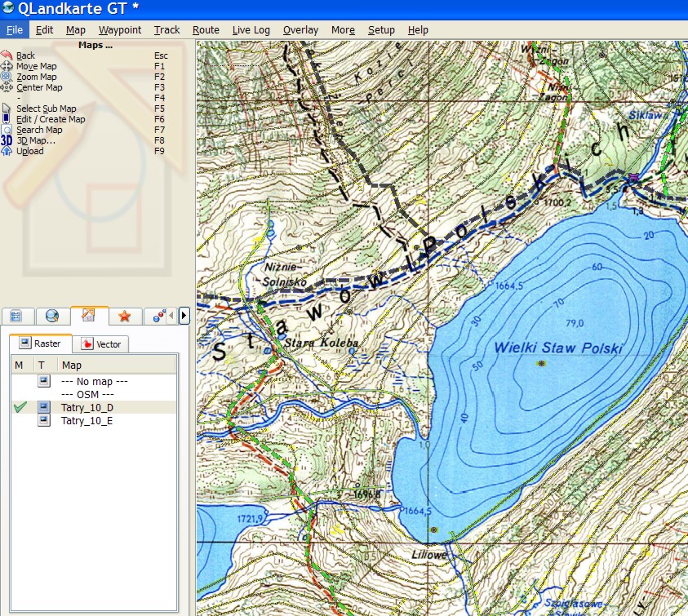Switch to the Vector maps tab
Image resolution: width=688 pixels, height=616 pixels.
click(x=101, y=343)
